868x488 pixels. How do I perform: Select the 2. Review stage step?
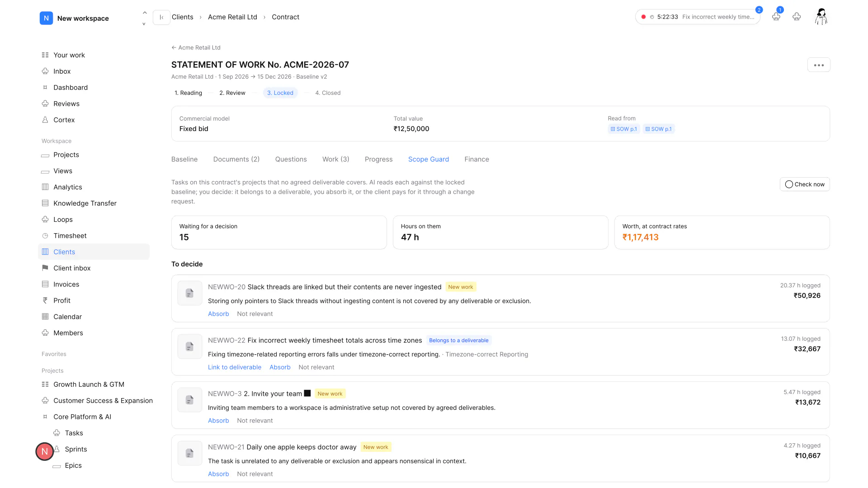coord(232,93)
